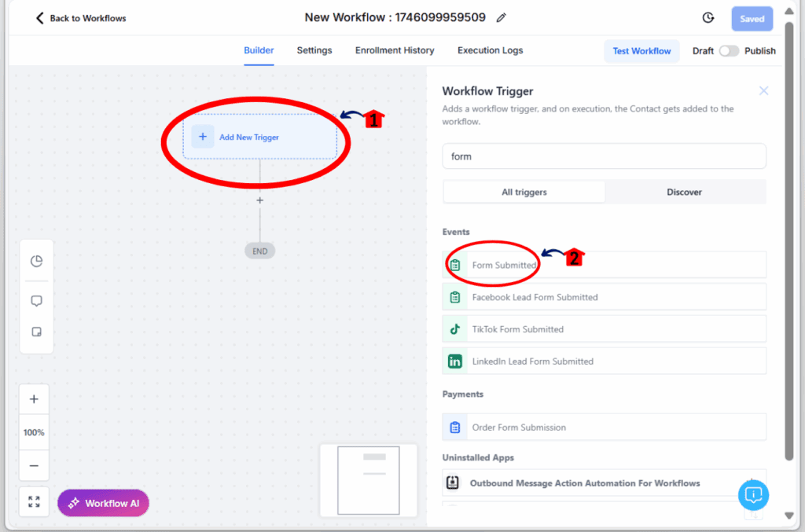
Task: Select Facebook Lead Form Submitted trigger
Action: click(x=605, y=297)
